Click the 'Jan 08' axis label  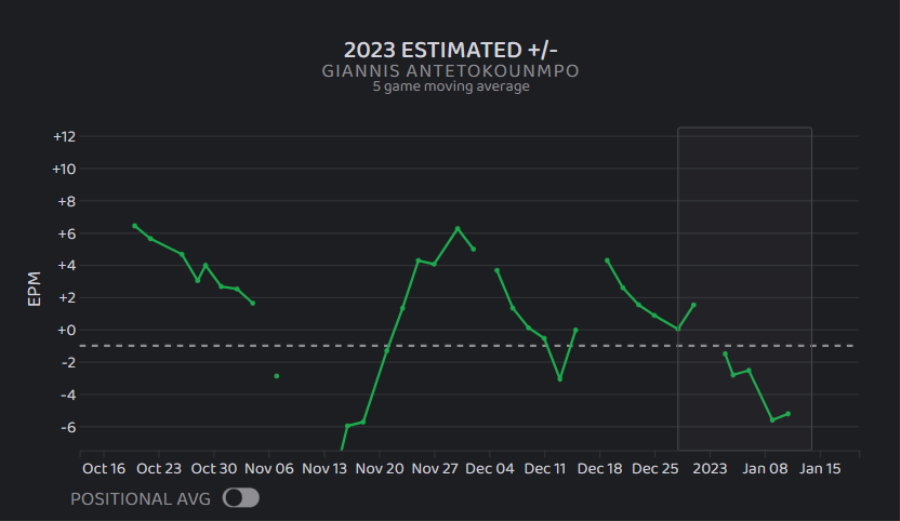pyautogui.click(x=765, y=469)
